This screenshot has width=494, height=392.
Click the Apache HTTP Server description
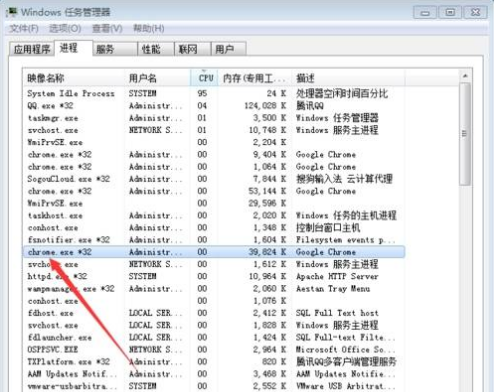[x=337, y=277]
